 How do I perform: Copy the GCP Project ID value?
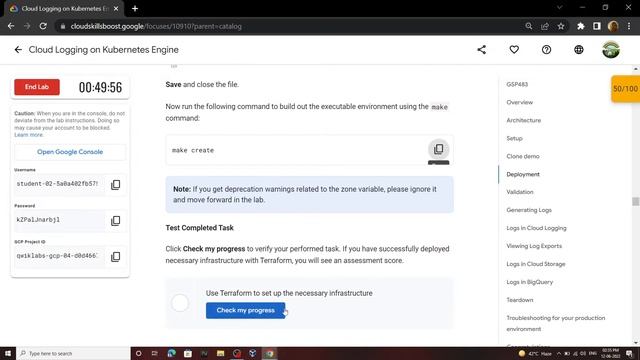(x=116, y=256)
